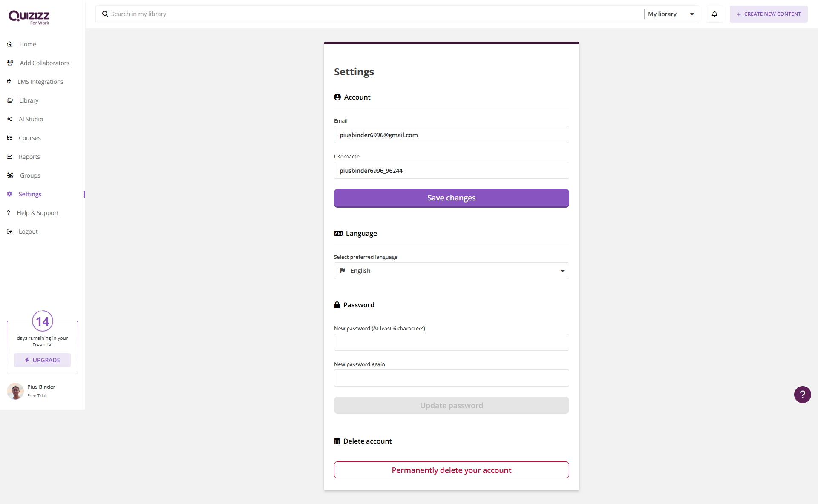
Task: Open the My library dropdown
Action: point(671,14)
